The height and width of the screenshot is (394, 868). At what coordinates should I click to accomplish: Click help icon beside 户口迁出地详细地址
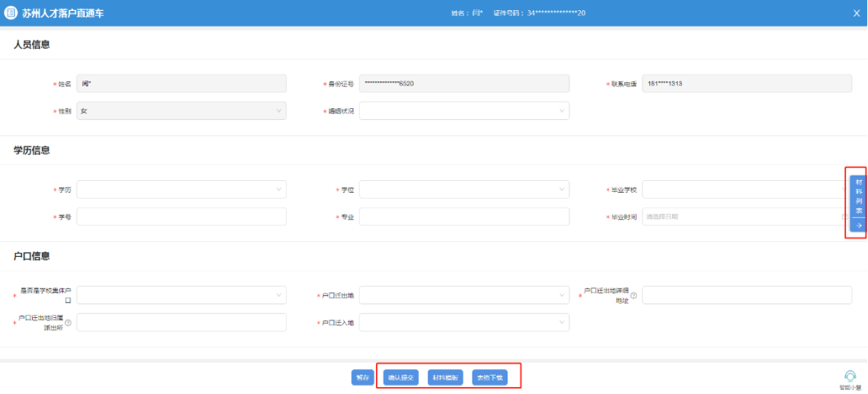coord(634,295)
